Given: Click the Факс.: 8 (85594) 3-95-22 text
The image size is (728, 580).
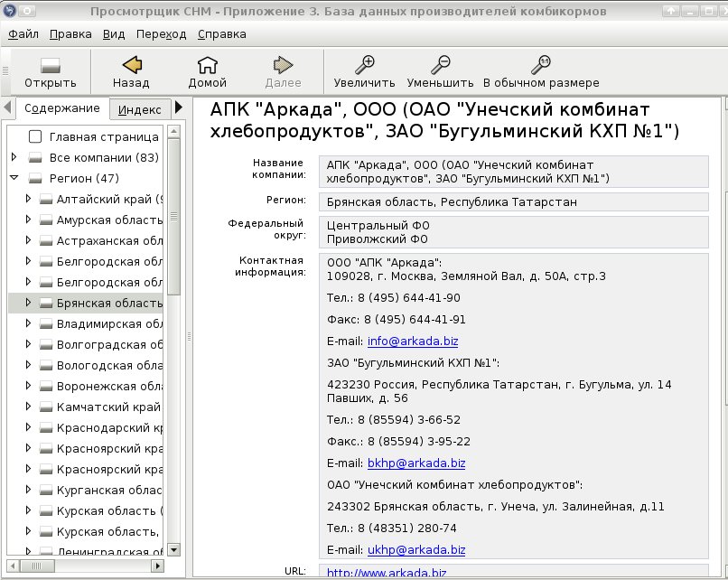Looking at the screenshot, I should click(398, 441).
